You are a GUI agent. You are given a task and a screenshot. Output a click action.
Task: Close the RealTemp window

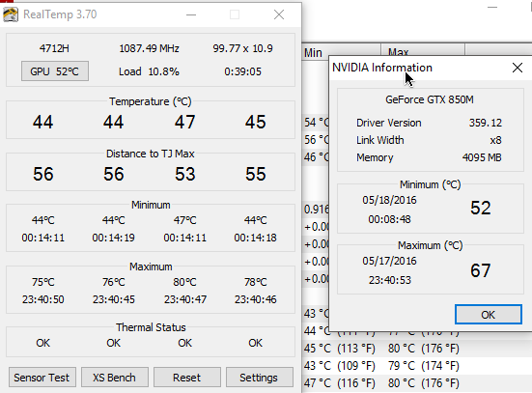click(279, 14)
